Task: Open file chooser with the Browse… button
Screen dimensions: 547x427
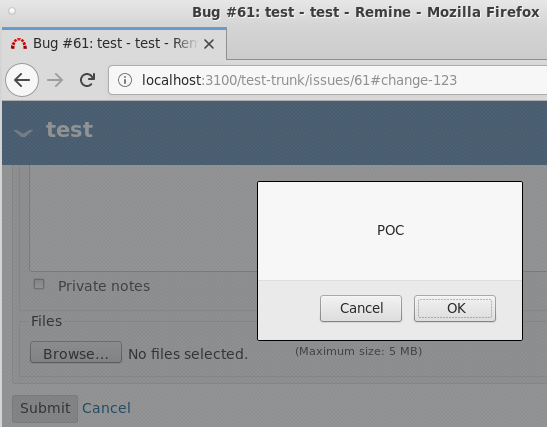Action: coord(76,352)
